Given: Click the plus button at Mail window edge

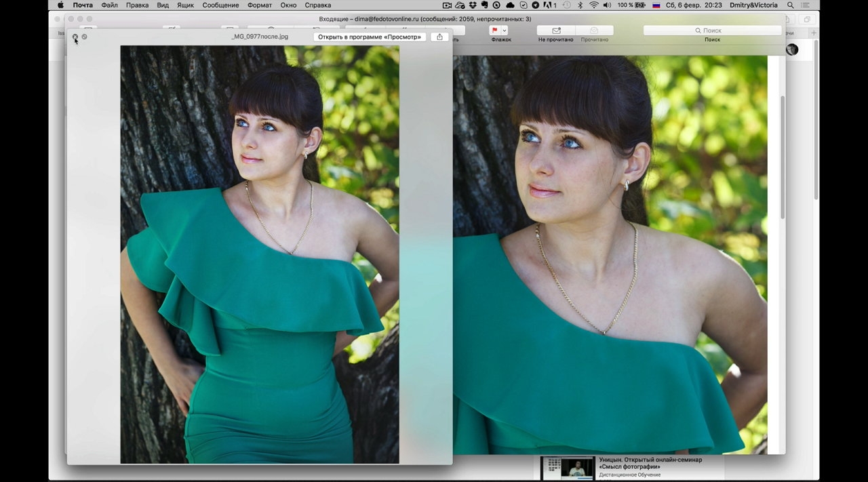Looking at the screenshot, I should coord(814,33).
